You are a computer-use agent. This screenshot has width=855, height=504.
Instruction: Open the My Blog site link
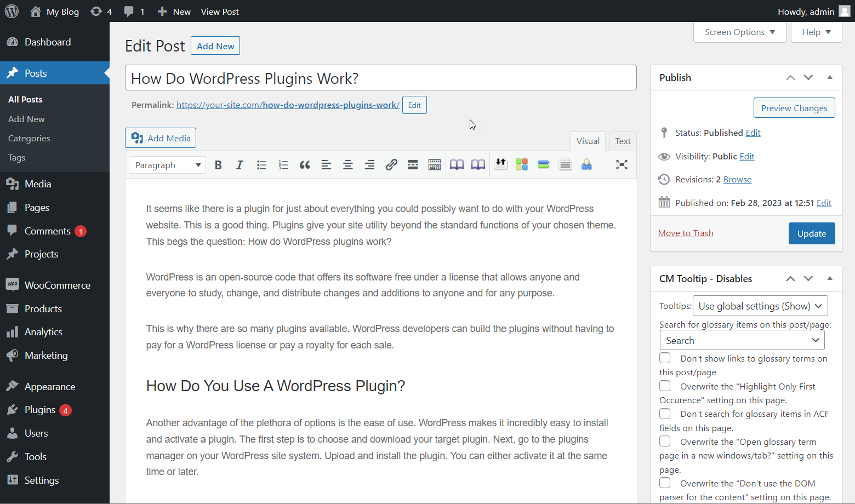(54, 12)
